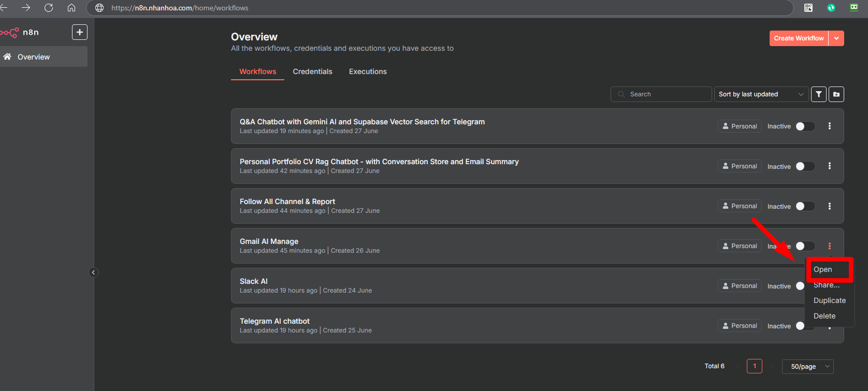Toggle Slack AI active switch

point(801,286)
